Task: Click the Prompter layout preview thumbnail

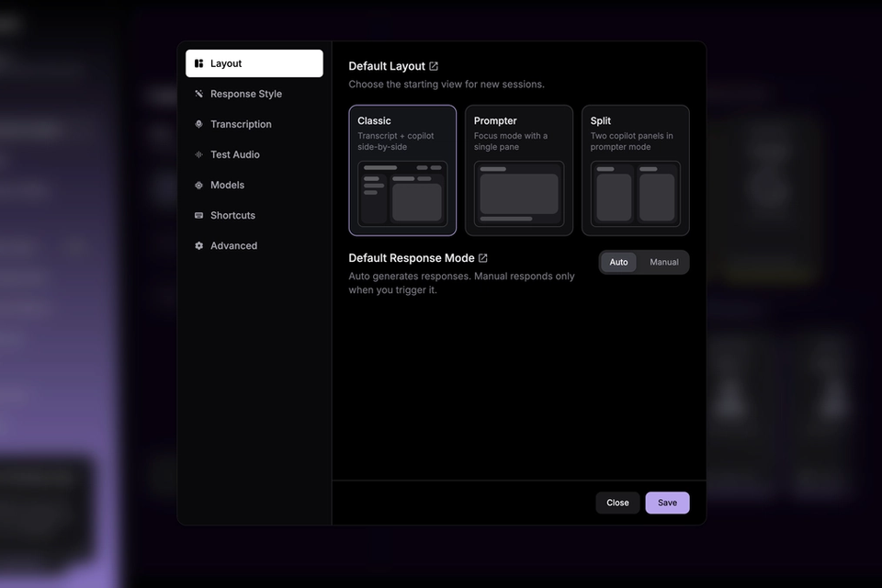Action: point(519,194)
